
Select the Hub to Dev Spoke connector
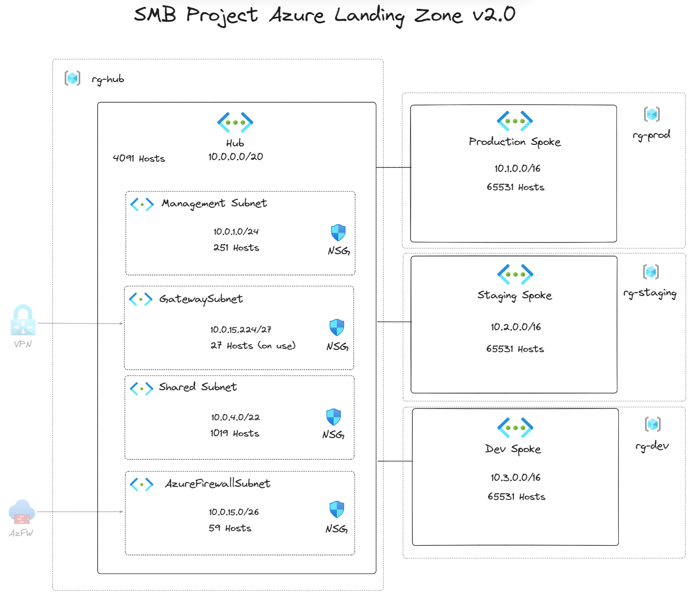(x=395, y=461)
